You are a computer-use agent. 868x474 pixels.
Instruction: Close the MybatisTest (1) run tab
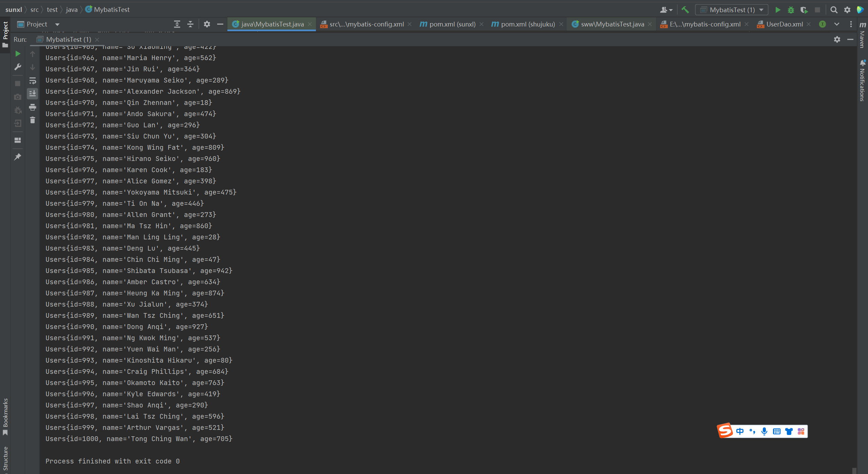tap(97, 40)
